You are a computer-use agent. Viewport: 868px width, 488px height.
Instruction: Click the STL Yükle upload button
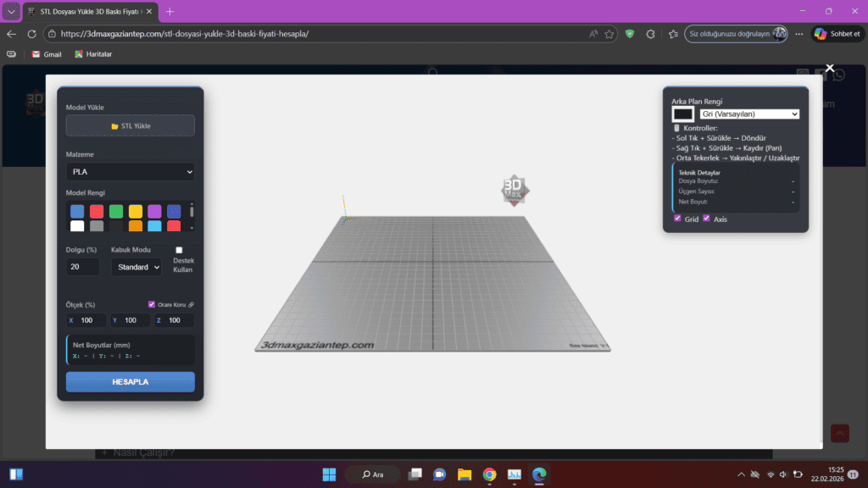click(131, 125)
